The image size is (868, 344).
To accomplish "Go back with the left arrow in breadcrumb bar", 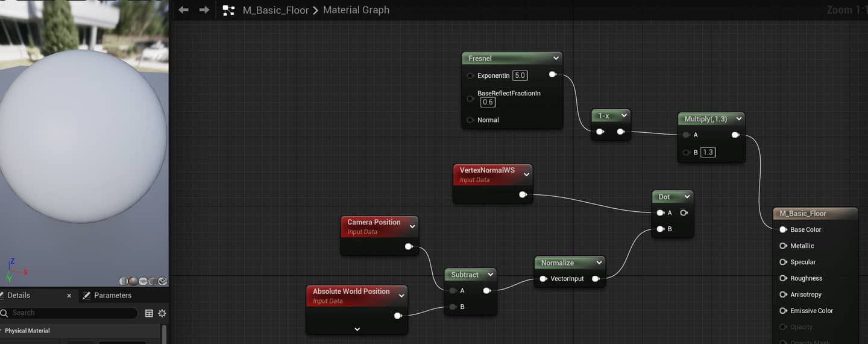I will click(x=184, y=10).
